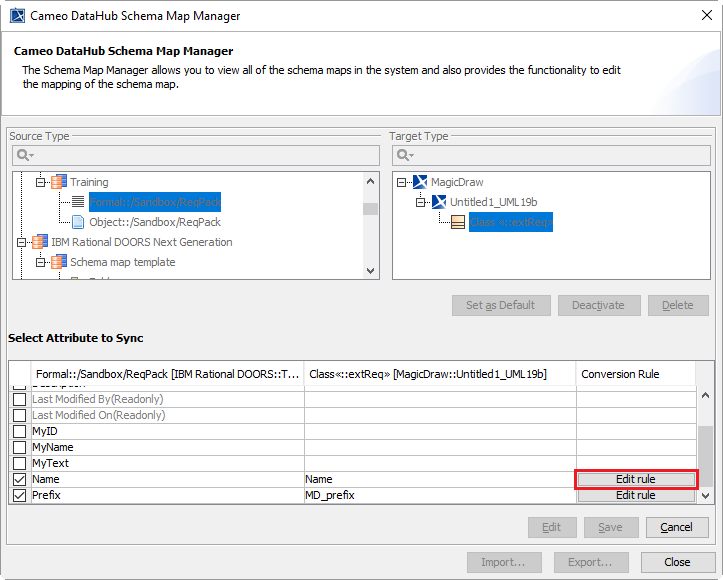Click the Save button
The height and width of the screenshot is (580, 723).
(x=611, y=527)
